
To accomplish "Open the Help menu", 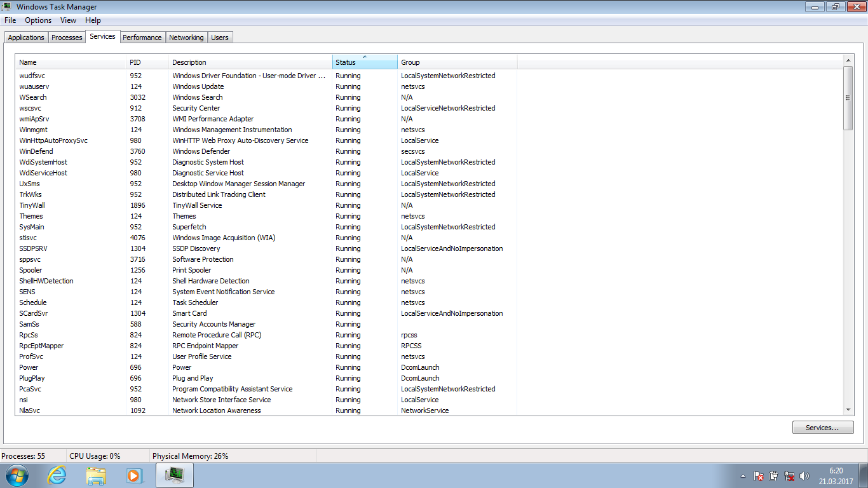I will click(x=93, y=20).
